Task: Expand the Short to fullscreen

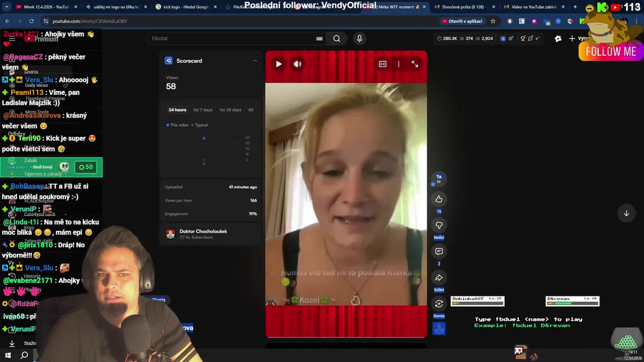Action: pos(415,64)
